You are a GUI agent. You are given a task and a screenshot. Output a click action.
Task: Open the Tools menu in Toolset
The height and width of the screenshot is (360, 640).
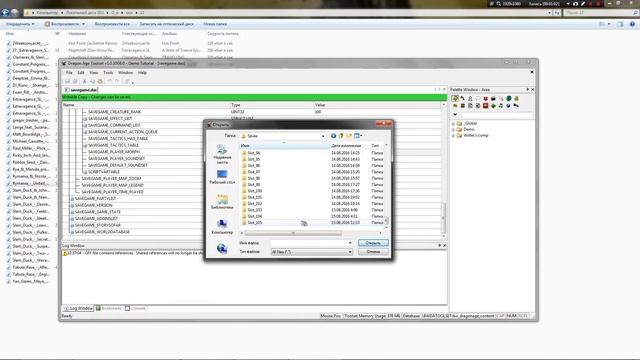108,73
